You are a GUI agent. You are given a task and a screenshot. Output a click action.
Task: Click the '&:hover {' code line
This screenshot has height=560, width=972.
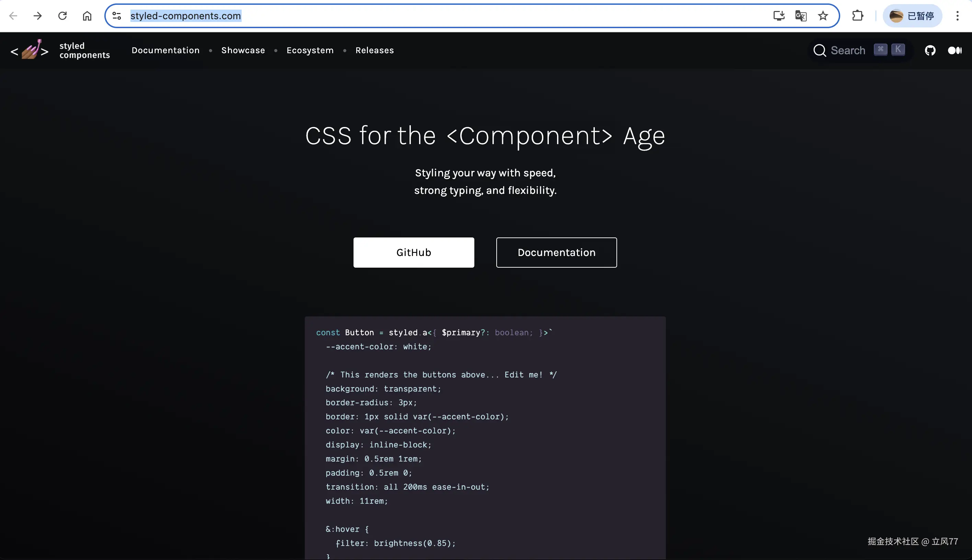[x=347, y=529]
